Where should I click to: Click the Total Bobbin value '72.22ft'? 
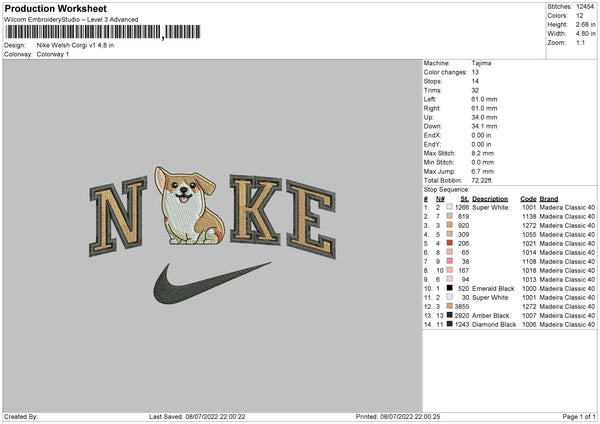tap(481, 180)
